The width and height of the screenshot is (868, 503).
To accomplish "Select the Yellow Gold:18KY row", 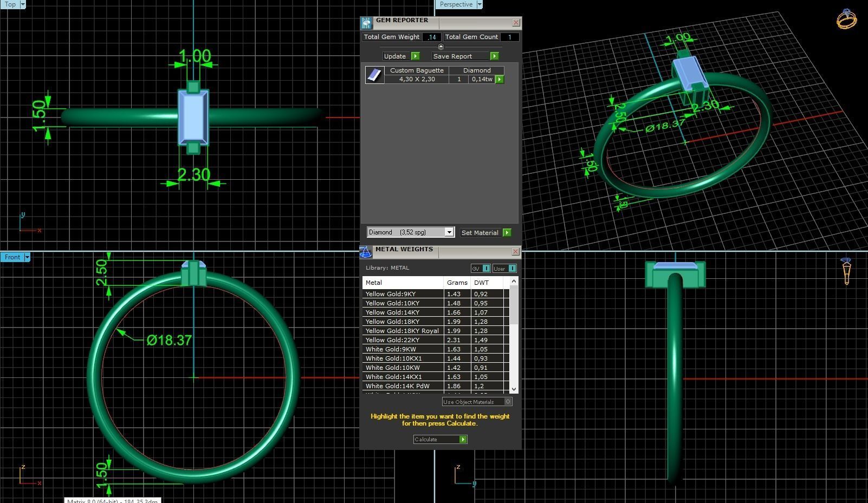I will tap(436, 322).
